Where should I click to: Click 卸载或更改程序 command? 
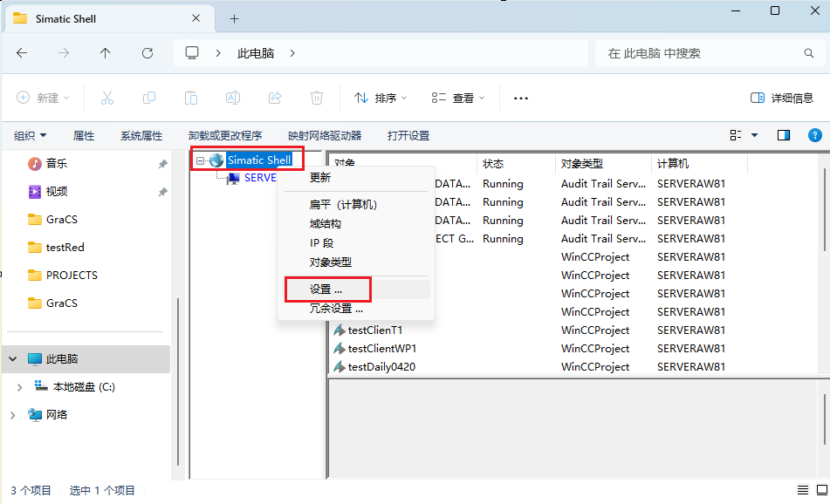225,136
